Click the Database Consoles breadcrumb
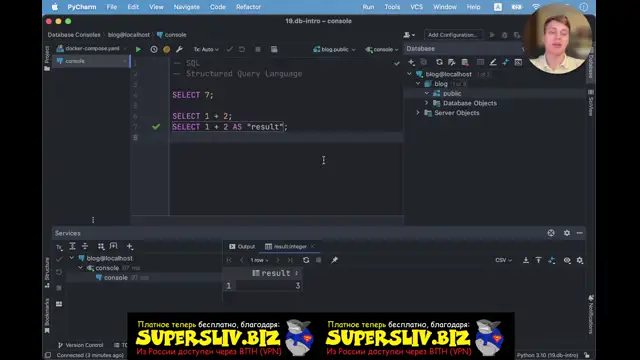 (x=74, y=35)
